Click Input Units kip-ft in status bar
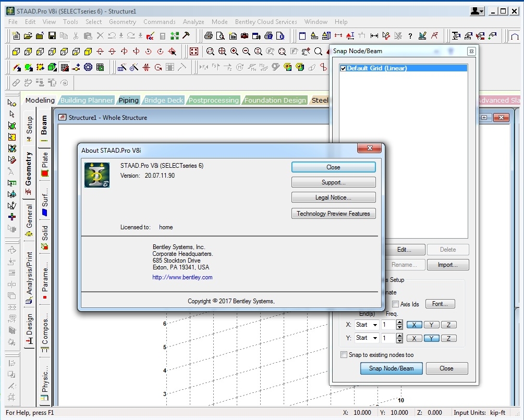Viewport: 524px width, 420px height. 480,413
